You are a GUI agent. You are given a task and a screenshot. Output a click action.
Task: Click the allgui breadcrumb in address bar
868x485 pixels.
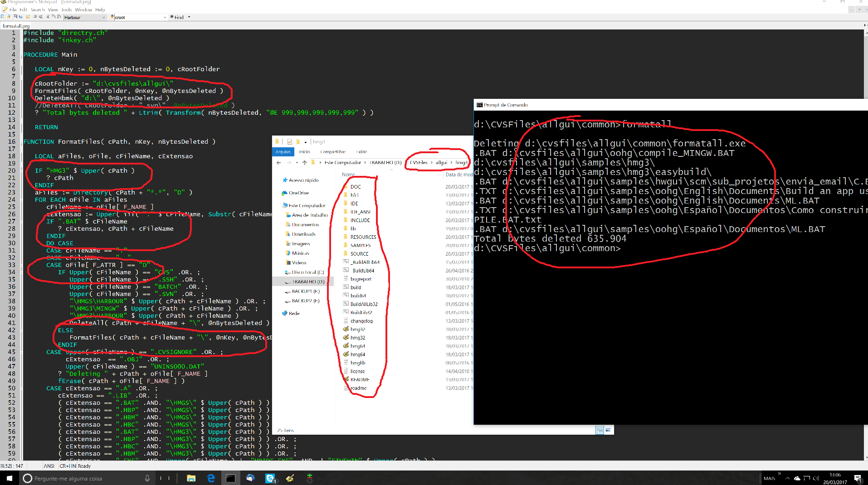coord(441,162)
